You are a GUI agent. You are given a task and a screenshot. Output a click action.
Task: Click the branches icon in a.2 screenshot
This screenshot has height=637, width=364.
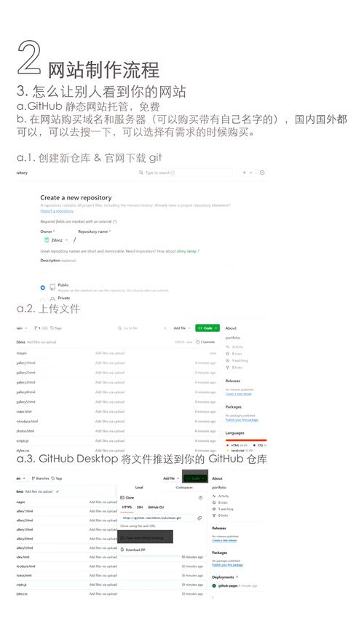36,328
